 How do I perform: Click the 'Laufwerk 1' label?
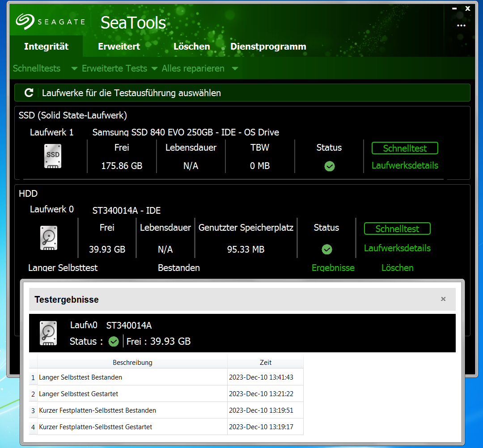[x=52, y=132]
